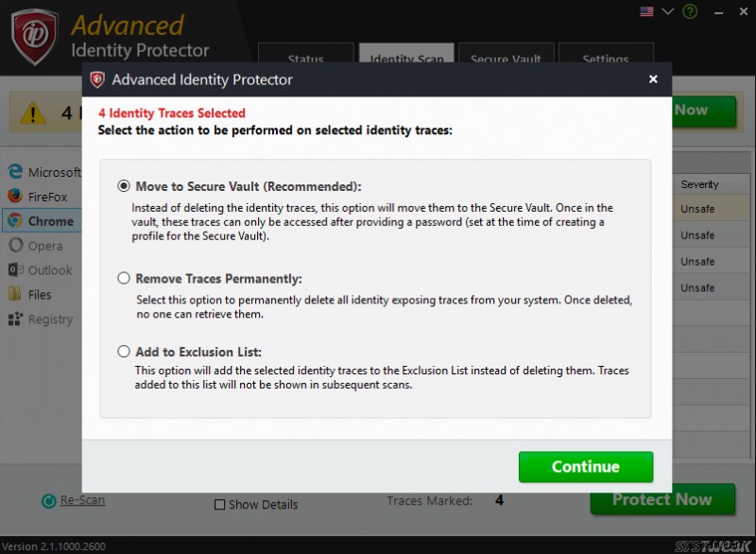The height and width of the screenshot is (554, 756).
Task: Click the green Continue button
Action: pyautogui.click(x=586, y=467)
